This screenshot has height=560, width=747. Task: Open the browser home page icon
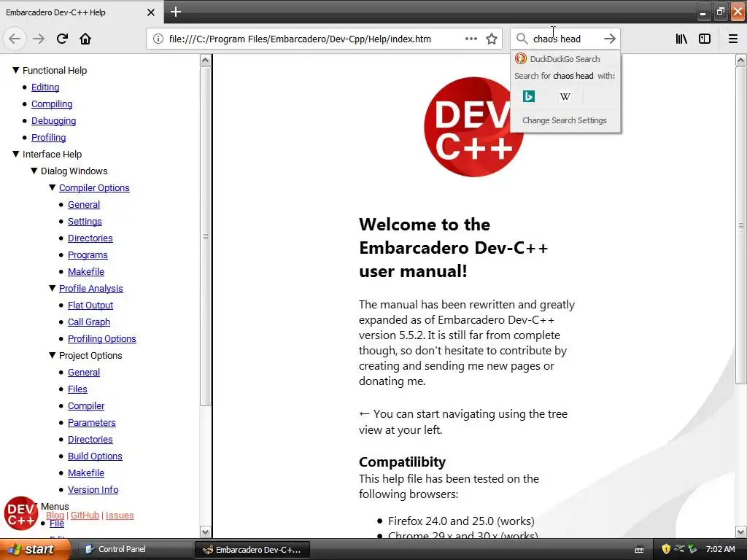click(x=85, y=39)
